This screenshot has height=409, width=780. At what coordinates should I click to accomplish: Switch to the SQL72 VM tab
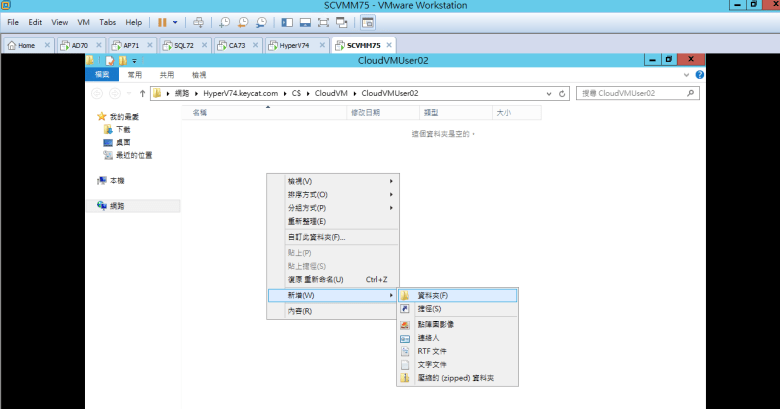[183, 45]
